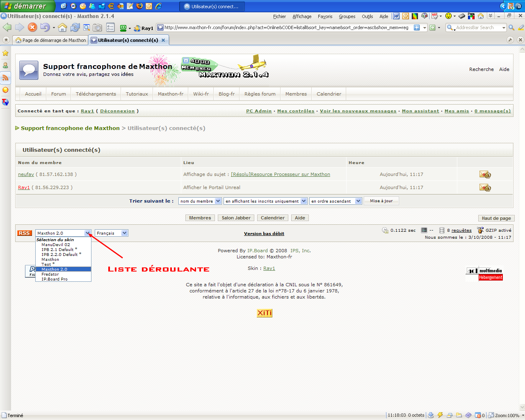Viewport: 525px width, 420px height.
Task: Expand the address bar URL history dropdown
Action: pos(425,27)
